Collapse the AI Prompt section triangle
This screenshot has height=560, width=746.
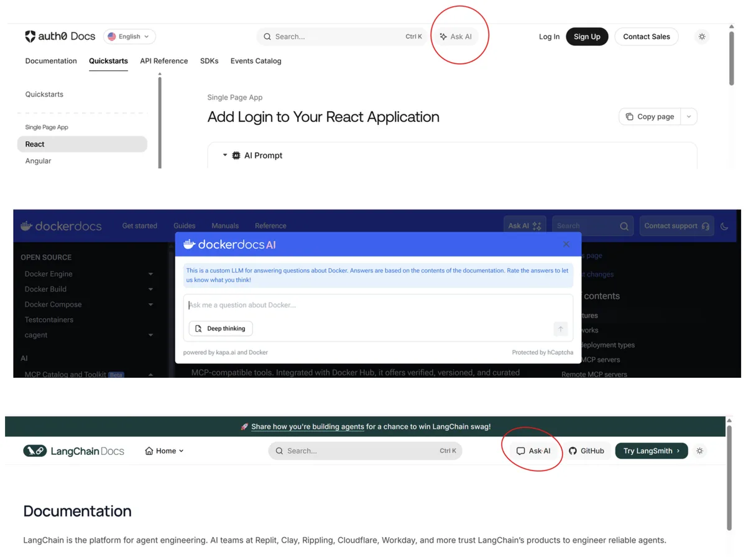click(225, 155)
